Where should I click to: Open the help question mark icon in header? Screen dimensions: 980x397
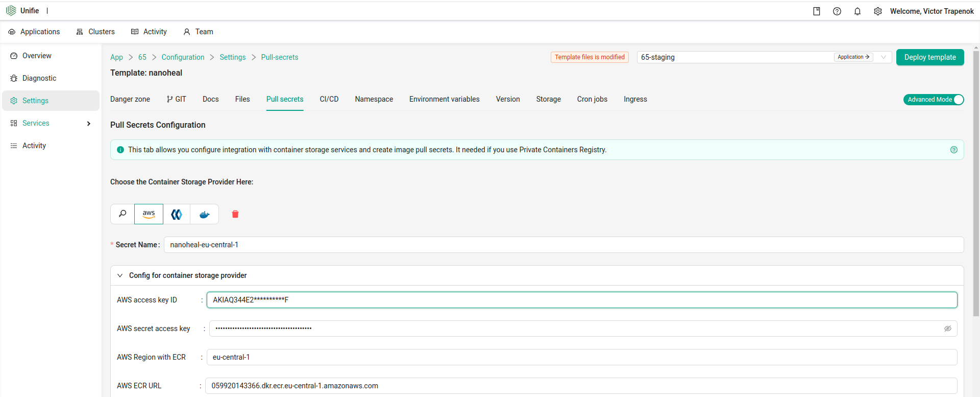point(837,11)
